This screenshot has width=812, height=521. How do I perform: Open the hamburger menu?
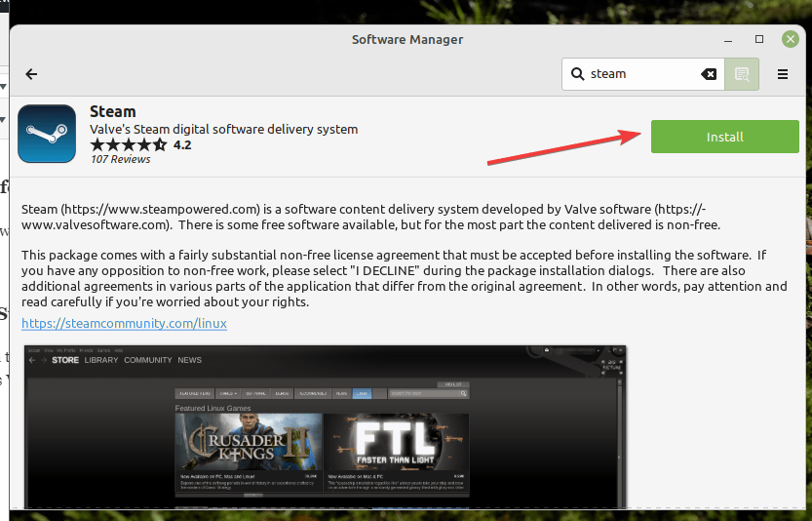point(783,74)
